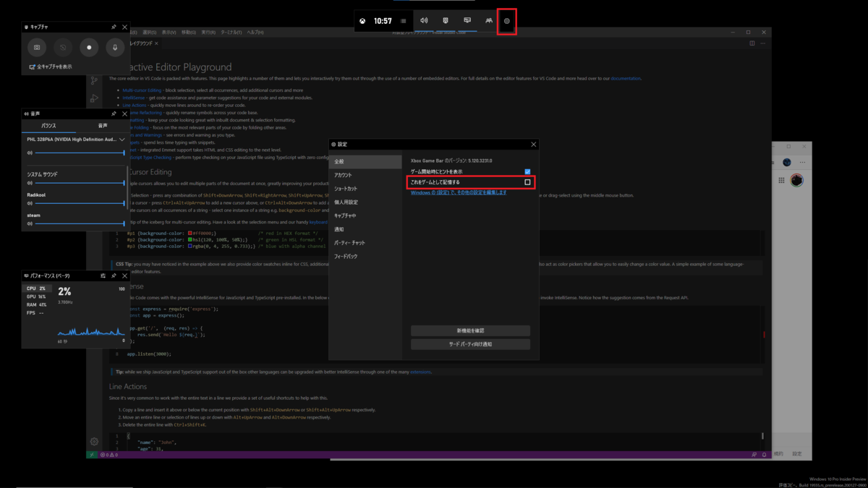
Task: Switch to 音声 tab in audio widget
Action: (103, 126)
